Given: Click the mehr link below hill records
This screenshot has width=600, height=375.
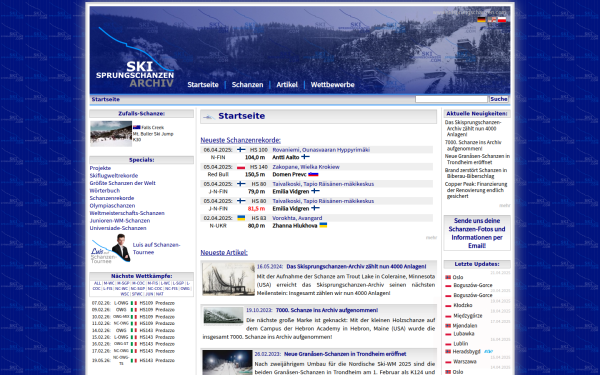Looking at the screenshot, I should coord(431,238).
